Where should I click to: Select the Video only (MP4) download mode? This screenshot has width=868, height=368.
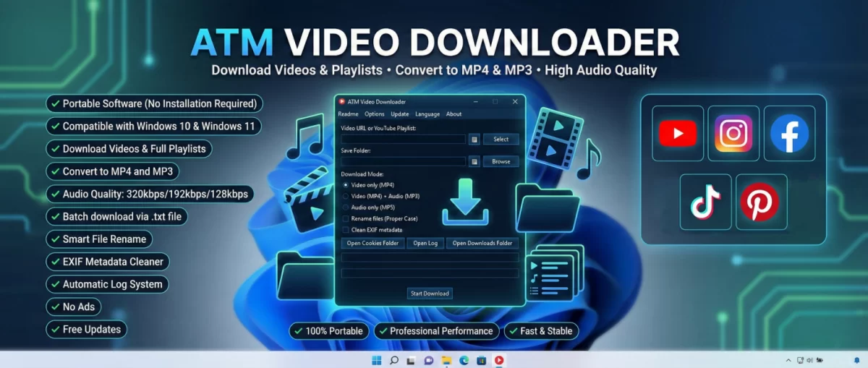click(346, 185)
